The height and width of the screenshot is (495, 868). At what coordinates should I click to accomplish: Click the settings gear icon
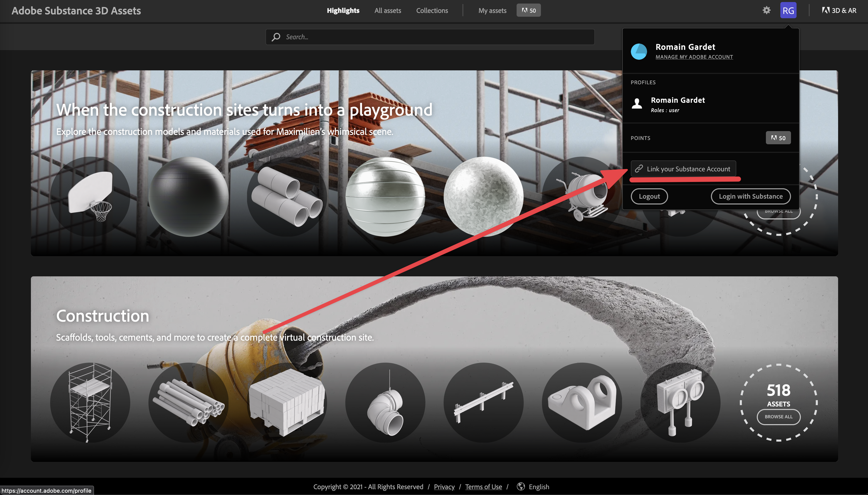pyautogui.click(x=767, y=11)
